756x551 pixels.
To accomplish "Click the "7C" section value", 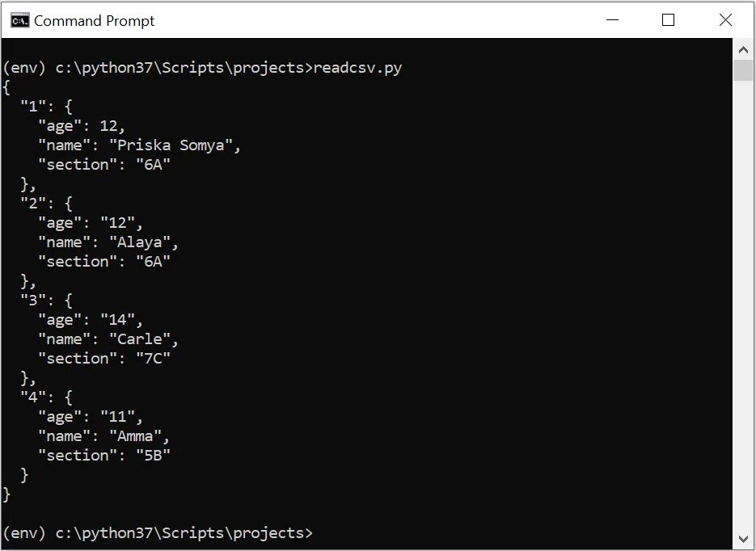I will (154, 358).
